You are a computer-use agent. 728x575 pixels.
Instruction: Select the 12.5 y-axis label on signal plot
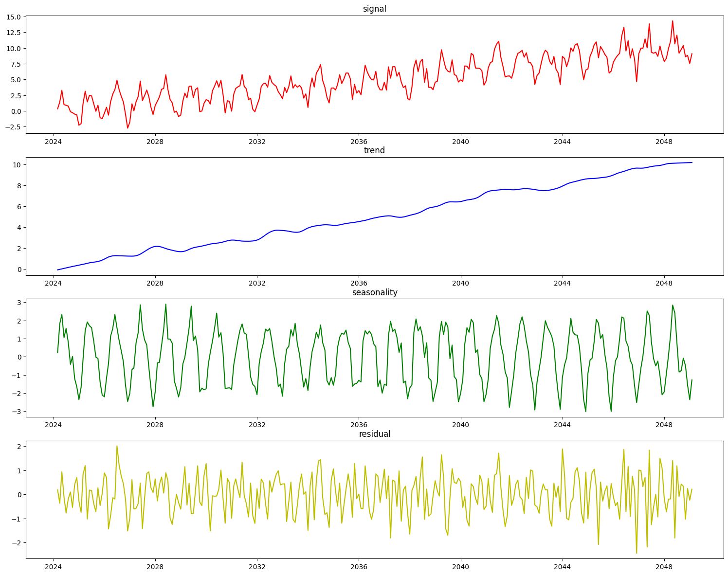point(15,33)
